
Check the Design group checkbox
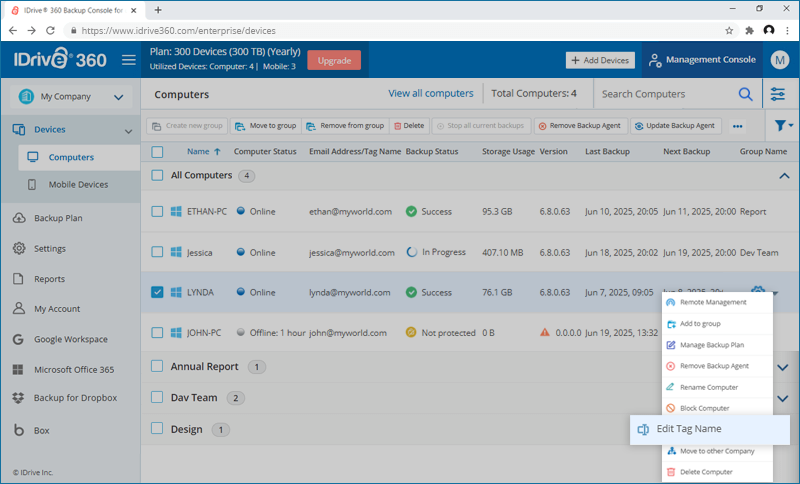click(x=157, y=428)
